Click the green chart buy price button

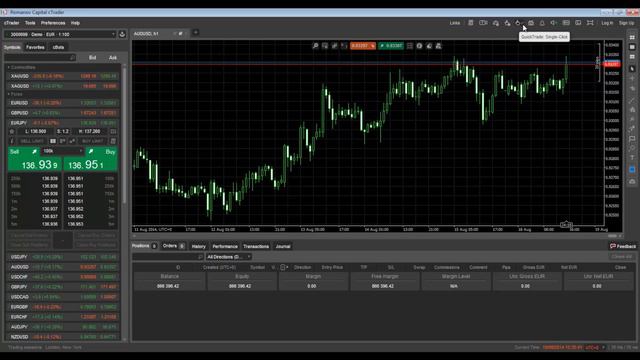pyautogui.click(x=391, y=46)
